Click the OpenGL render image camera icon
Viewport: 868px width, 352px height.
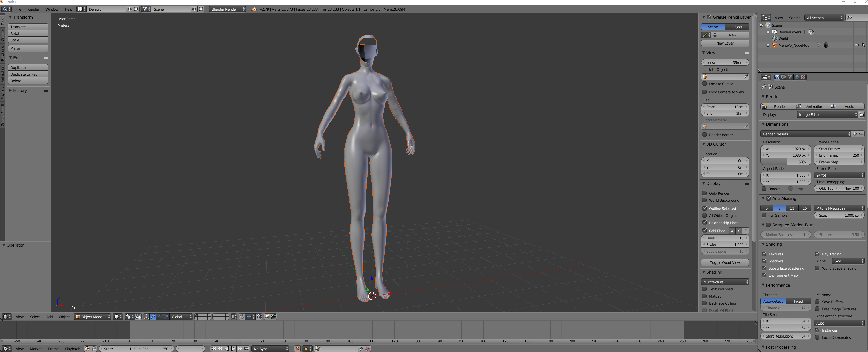pyautogui.click(x=267, y=317)
